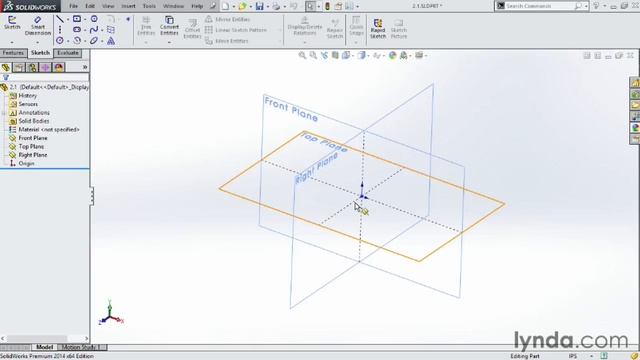Expand the Convert Entities dropdown arrow
Viewport: 640px width, 360px height.
[169, 42]
